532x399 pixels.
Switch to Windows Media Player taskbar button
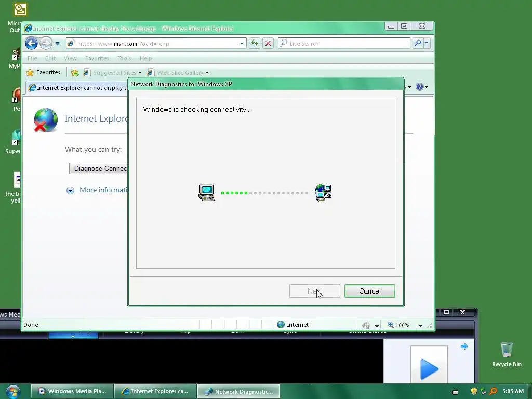coord(72,391)
